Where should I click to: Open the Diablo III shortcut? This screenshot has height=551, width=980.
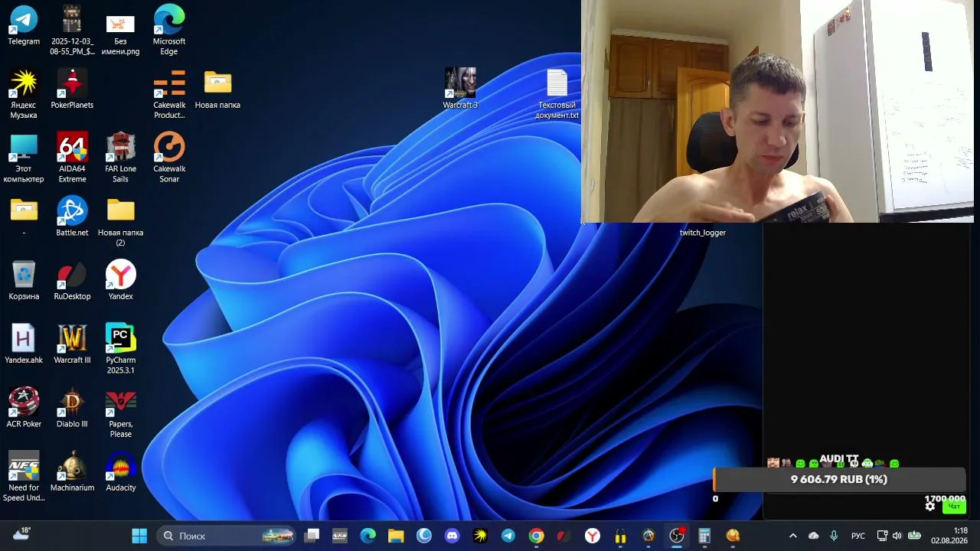pos(72,408)
